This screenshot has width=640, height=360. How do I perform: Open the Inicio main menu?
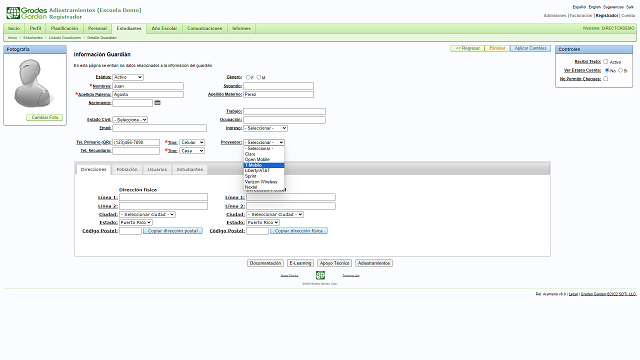tap(14, 28)
